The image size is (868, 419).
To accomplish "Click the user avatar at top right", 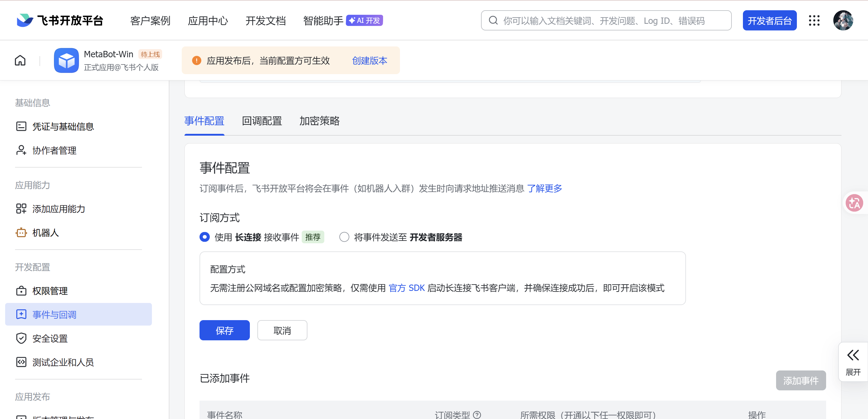I will coord(843,20).
